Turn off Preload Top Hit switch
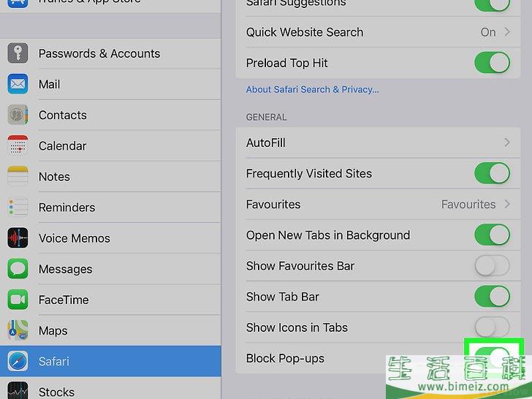 492,63
